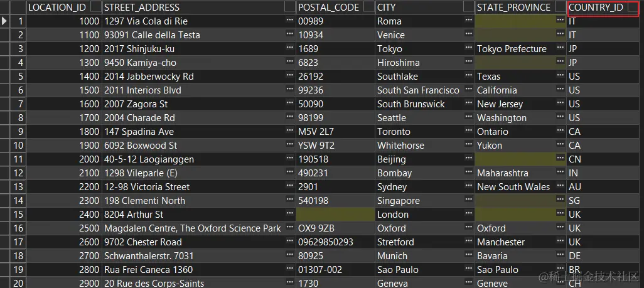
Task: Click the street 'Magdalen Centre, The Oxford Science Park'
Action: (x=193, y=228)
